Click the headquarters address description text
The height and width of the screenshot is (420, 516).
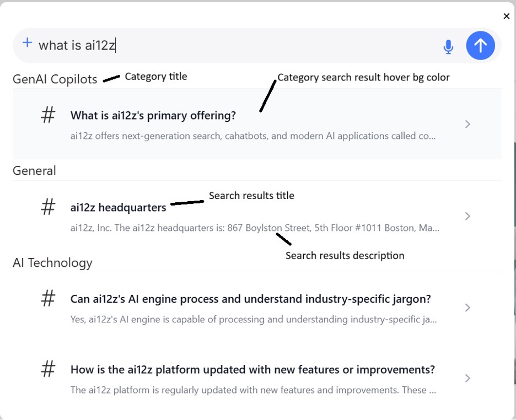coord(255,228)
